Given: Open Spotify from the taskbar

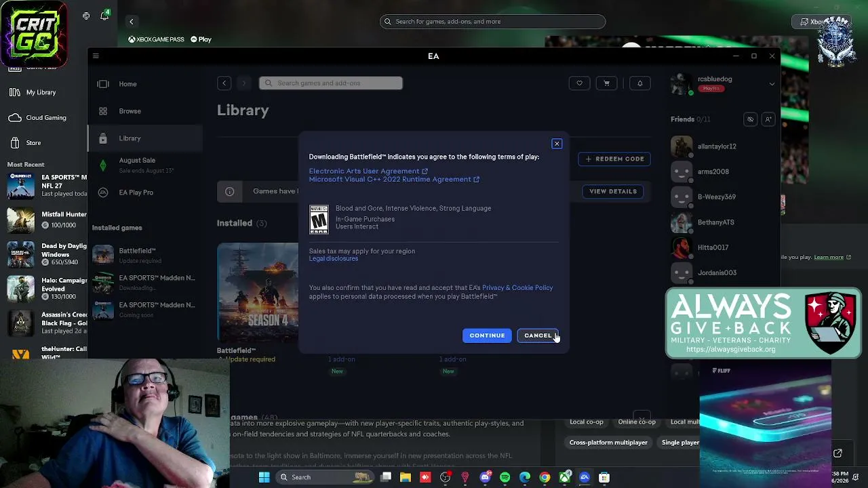Looking at the screenshot, I should 505,477.
